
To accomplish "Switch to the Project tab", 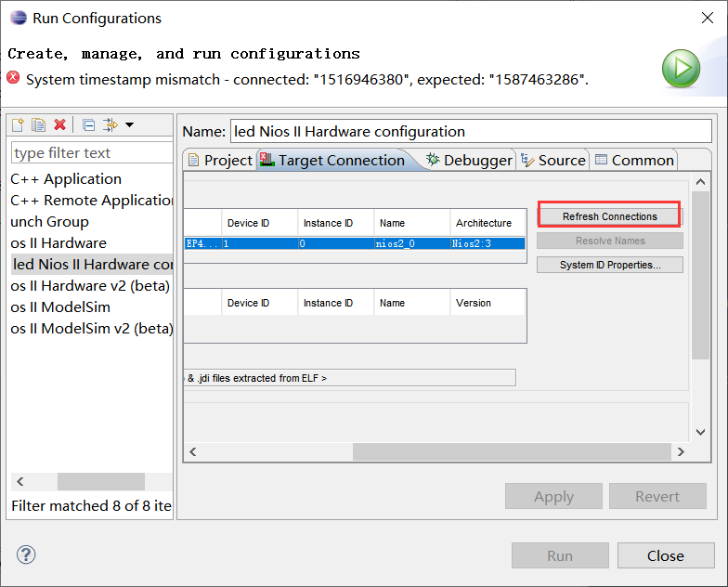I will click(x=219, y=160).
